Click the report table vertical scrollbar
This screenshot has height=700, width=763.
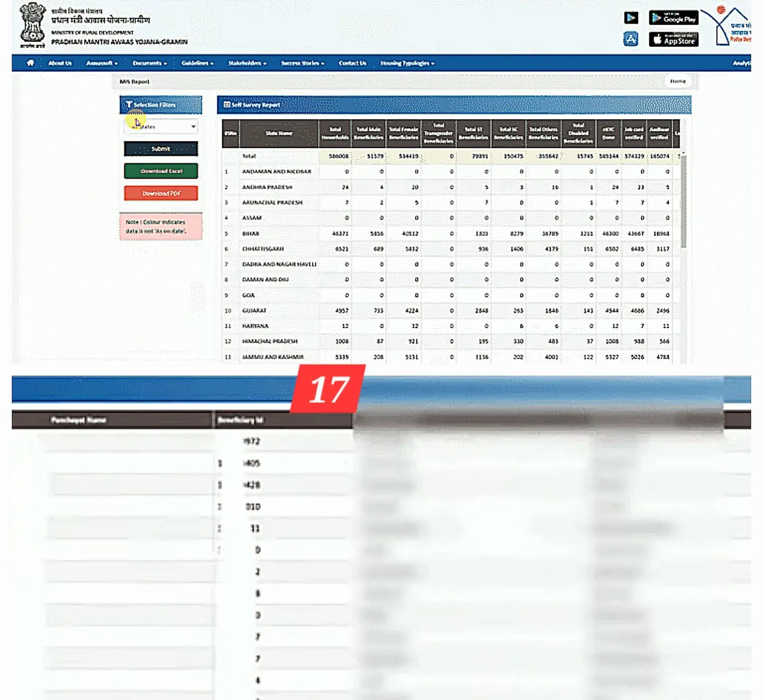tap(683, 201)
